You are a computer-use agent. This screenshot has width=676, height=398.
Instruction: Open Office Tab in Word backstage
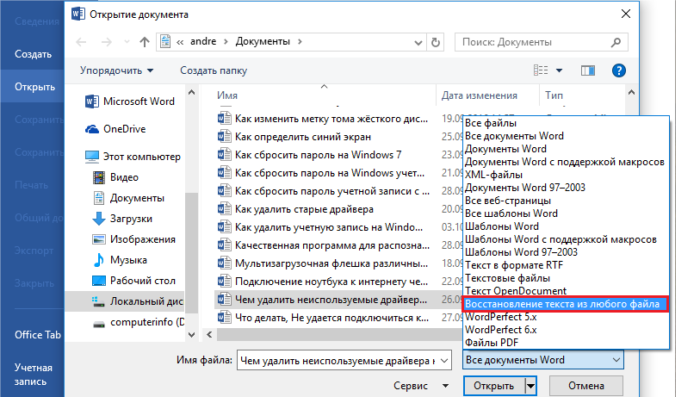[x=38, y=335]
